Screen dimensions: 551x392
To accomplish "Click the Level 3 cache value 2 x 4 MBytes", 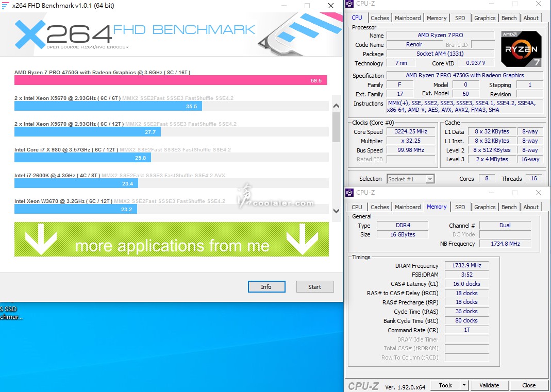I will coord(492,159).
